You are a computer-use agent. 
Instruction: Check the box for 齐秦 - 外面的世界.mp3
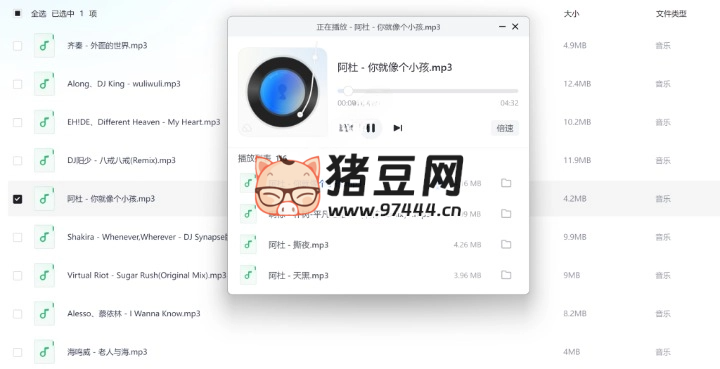click(x=17, y=45)
